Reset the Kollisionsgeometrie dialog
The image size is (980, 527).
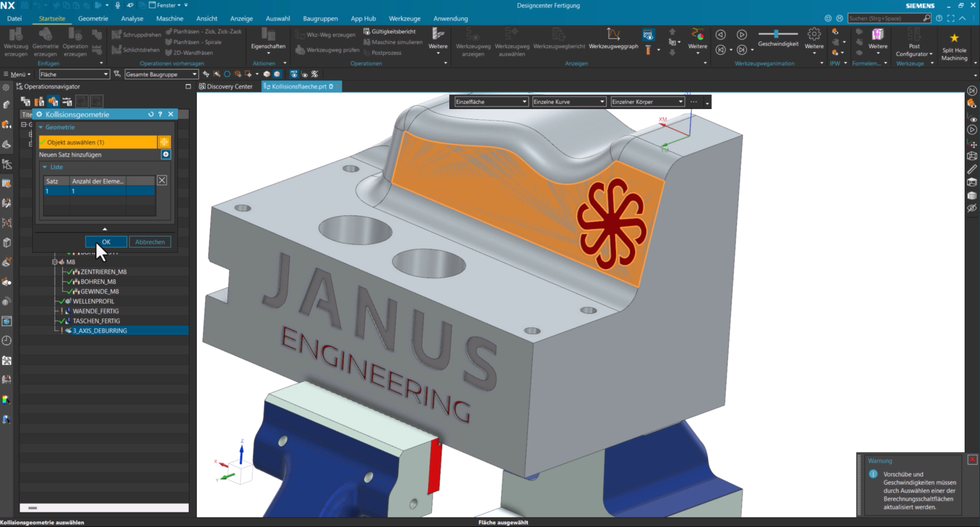[x=151, y=114]
